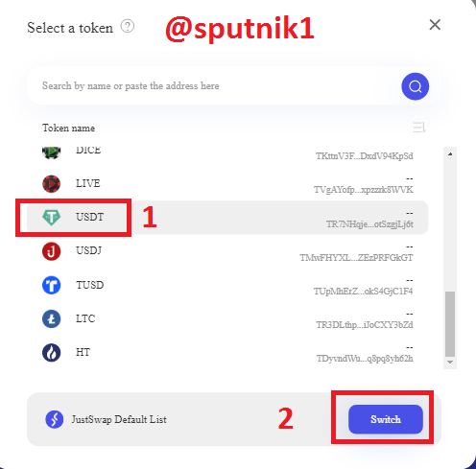Click the scrollbar down arrow
This screenshot has height=469, width=476.
(450, 363)
